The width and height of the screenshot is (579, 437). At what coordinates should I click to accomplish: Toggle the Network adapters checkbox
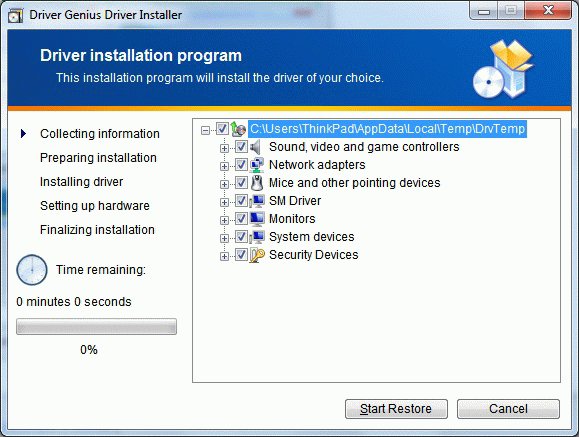[x=241, y=165]
